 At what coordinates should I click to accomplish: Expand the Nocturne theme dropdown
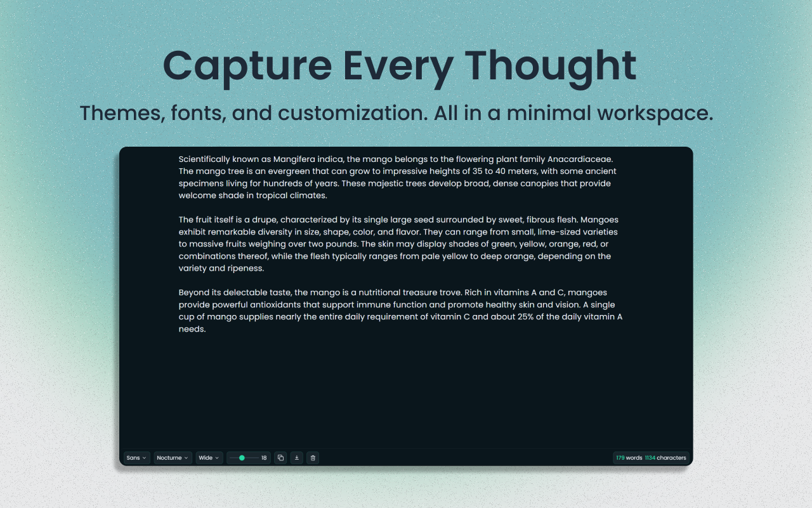coord(173,458)
